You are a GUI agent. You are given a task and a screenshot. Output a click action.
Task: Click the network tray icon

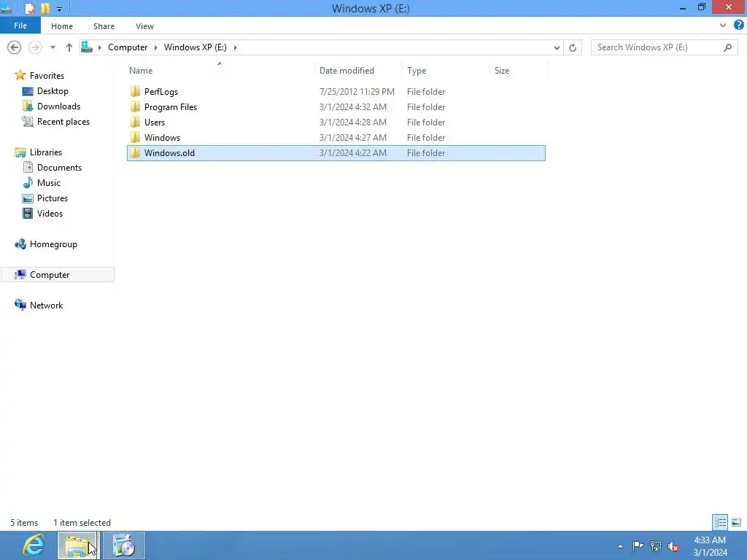click(x=656, y=546)
